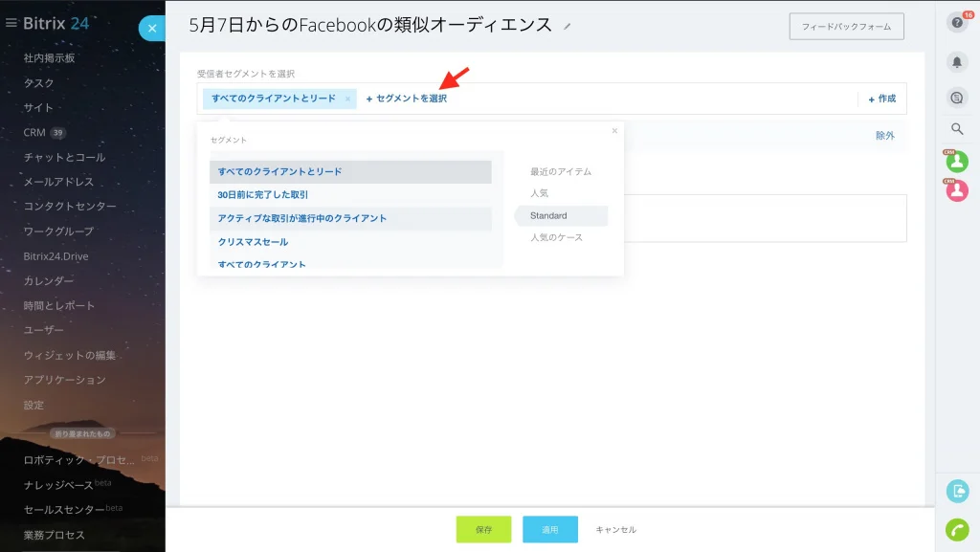Click the green CRM contact avatar
Image resolution: width=980 pixels, height=552 pixels.
957,162
